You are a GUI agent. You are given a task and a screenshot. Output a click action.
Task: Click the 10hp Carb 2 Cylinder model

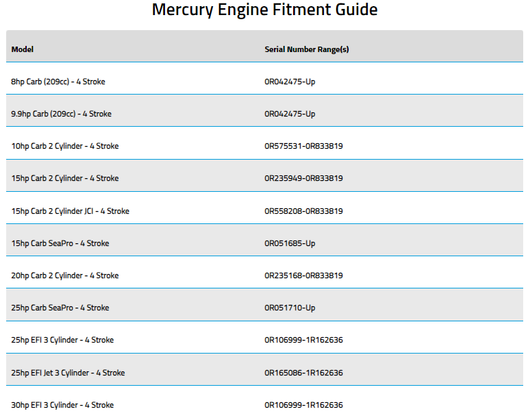pyautogui.click(x=65, y=146)
